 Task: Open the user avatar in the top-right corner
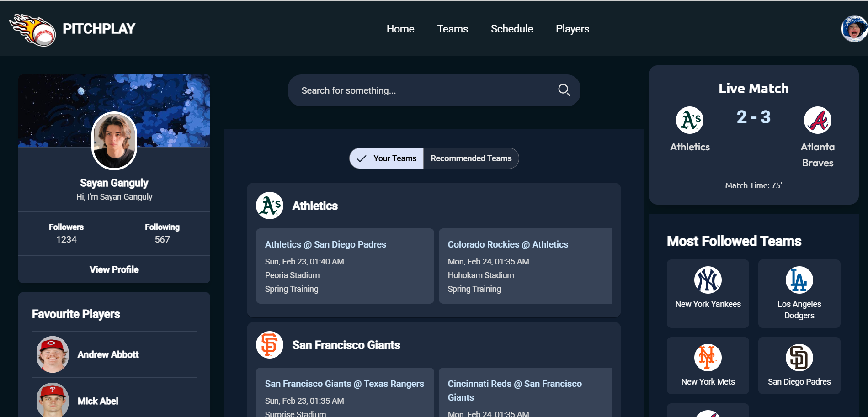(x=854, y=29)
